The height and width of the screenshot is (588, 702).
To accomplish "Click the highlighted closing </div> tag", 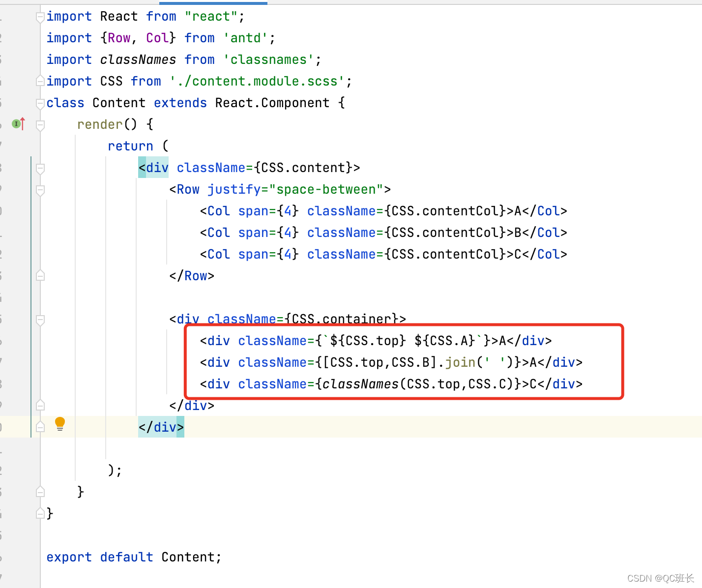I will [161, 427].
